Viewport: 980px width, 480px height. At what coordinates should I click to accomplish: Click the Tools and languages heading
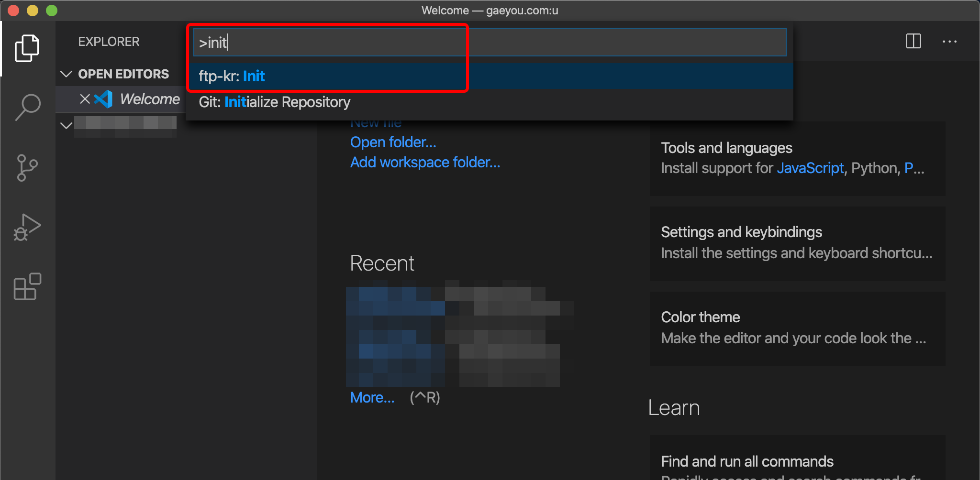pyautogui.click(x=726, y=148)
